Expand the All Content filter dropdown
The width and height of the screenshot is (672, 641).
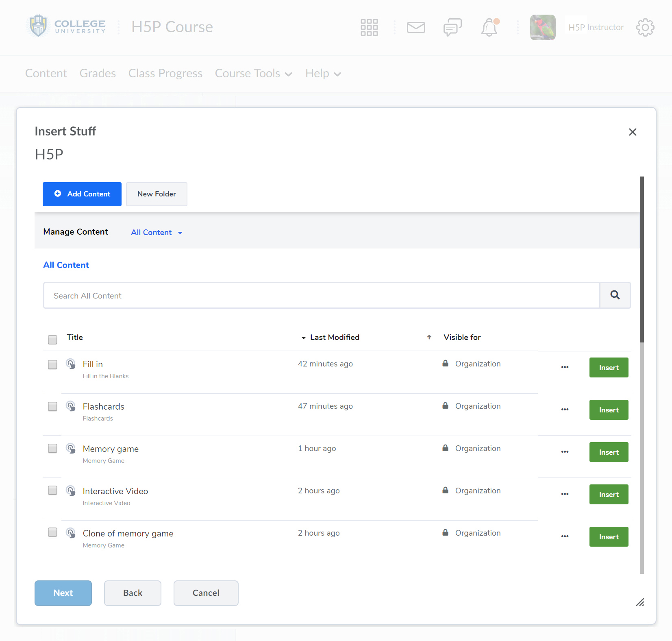click(x=157, y=232)
